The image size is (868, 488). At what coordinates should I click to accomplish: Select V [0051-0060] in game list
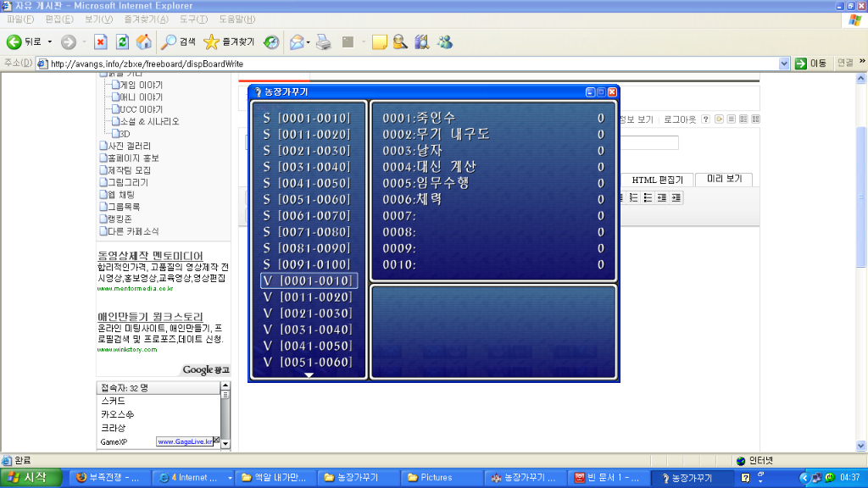(307, 363)
